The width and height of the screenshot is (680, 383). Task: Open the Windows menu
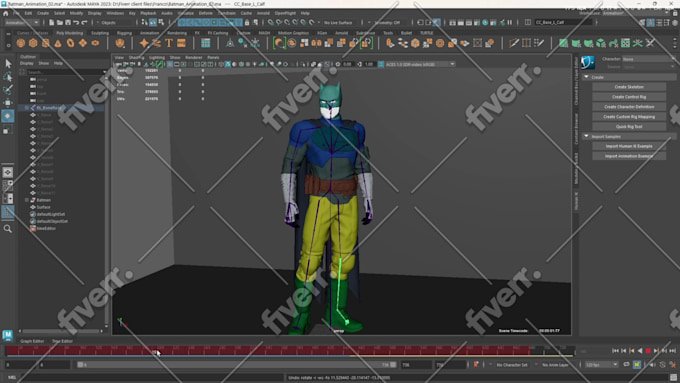(115, 13)
